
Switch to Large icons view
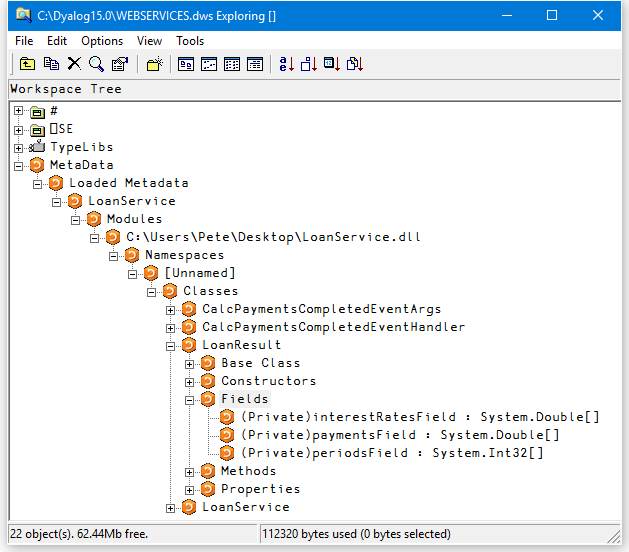[186, 64]
